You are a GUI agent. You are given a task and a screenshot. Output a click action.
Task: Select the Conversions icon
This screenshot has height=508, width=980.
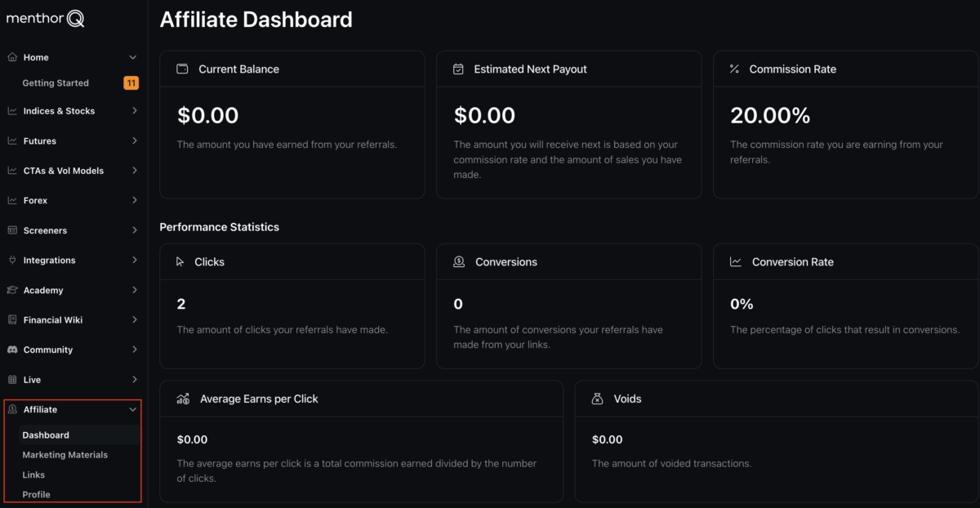point(459,261)
